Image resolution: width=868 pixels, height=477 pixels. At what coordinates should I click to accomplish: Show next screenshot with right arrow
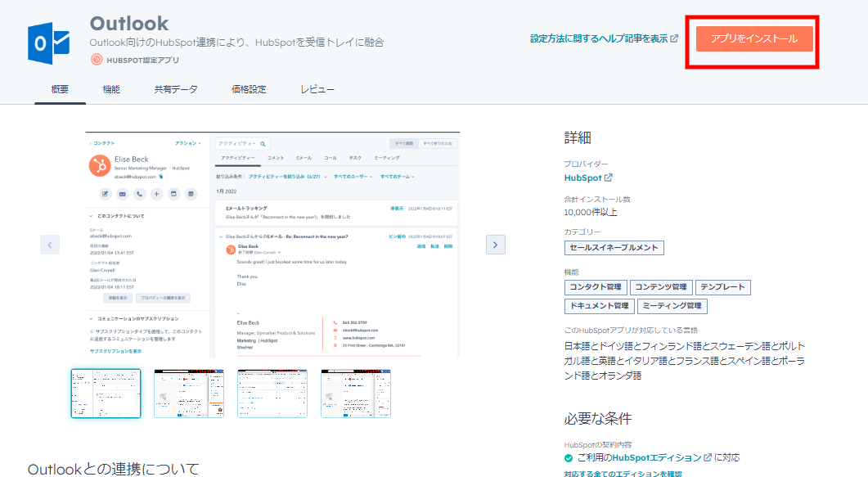496,245
